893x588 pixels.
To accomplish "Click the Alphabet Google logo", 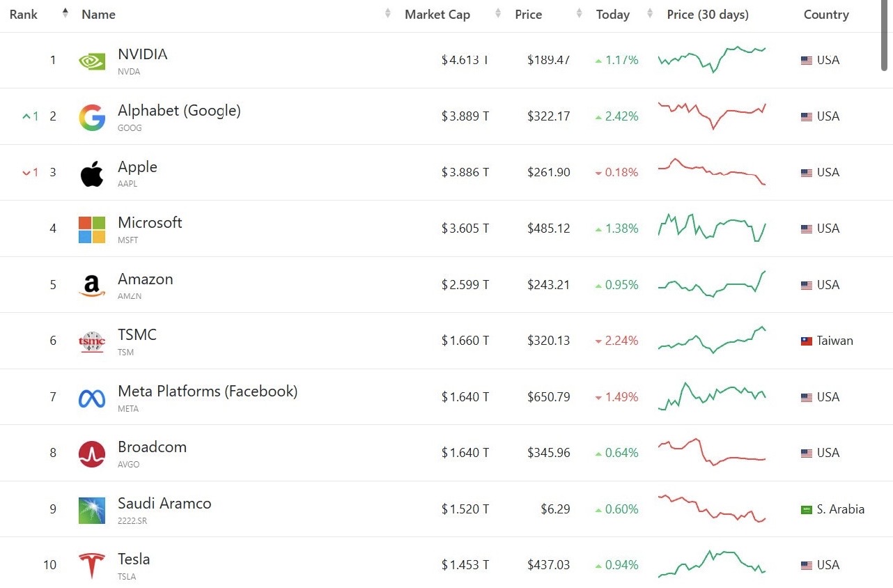I will click(92, 118).
